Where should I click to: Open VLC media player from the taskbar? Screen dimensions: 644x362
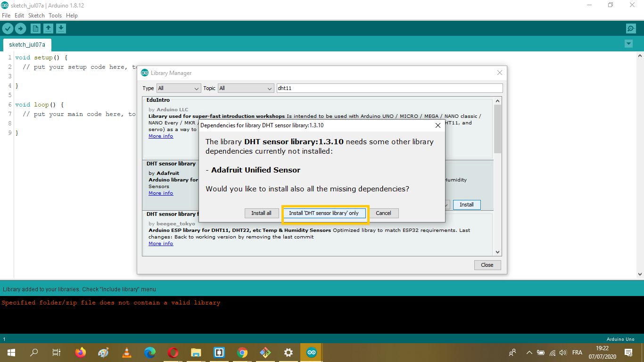click(127, 353)
